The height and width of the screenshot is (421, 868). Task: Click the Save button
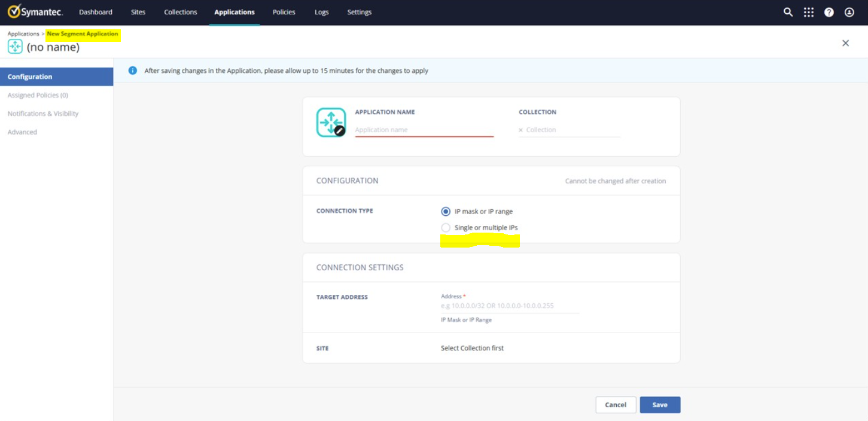coord(660,405)
